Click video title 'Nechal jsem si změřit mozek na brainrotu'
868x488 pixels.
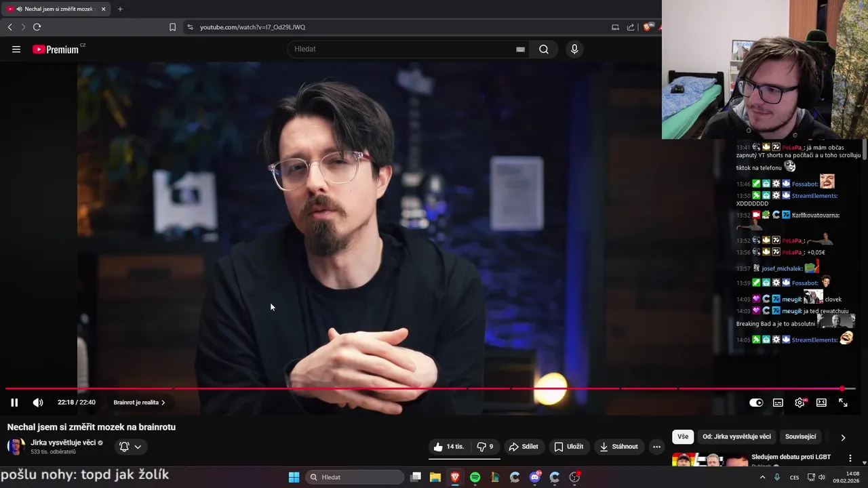point(92,427)
